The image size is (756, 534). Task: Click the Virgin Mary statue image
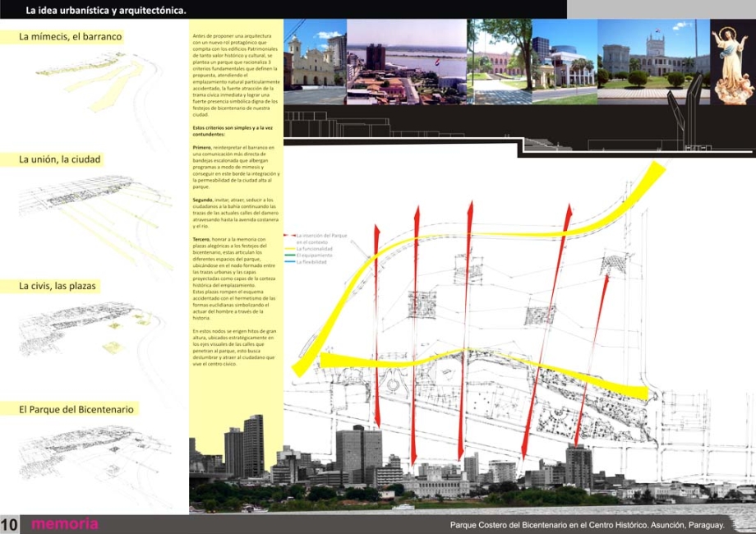pos(731,63)
